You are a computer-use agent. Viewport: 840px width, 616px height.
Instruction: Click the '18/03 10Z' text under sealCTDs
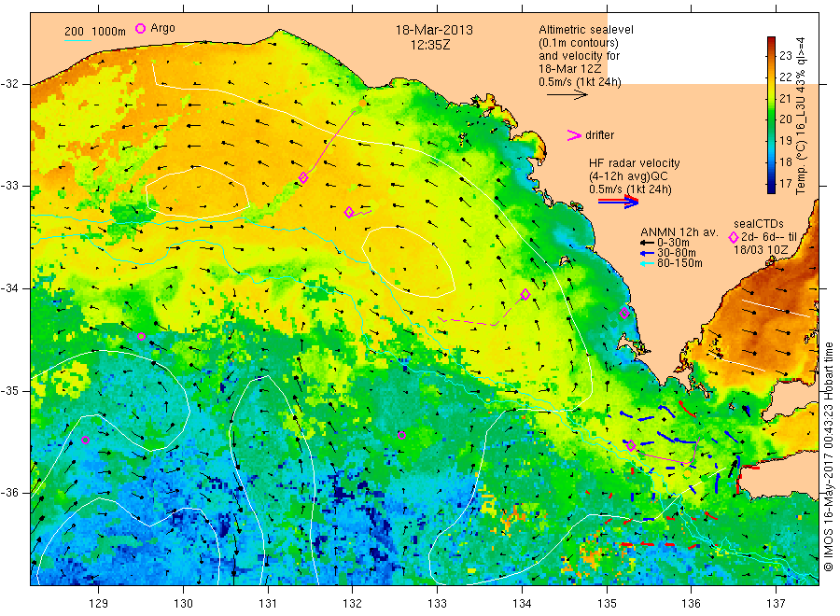(760, 249)
